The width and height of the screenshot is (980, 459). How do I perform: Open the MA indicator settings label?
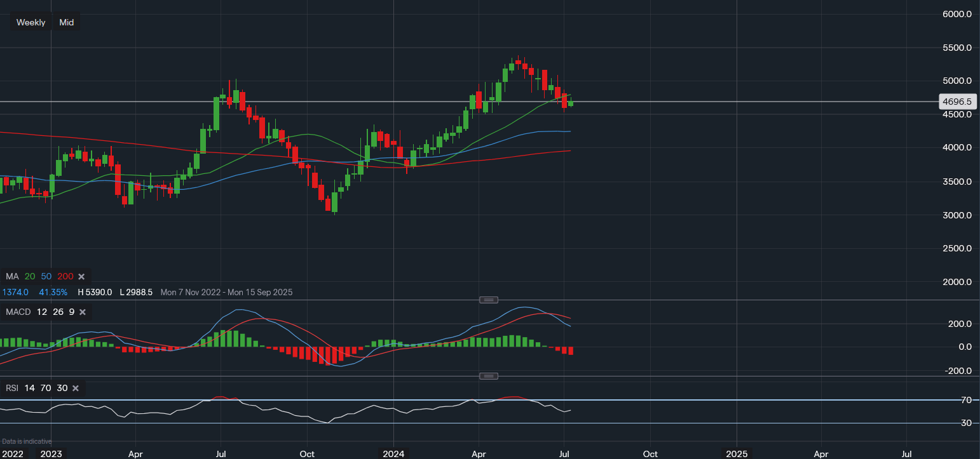point(12,277)
